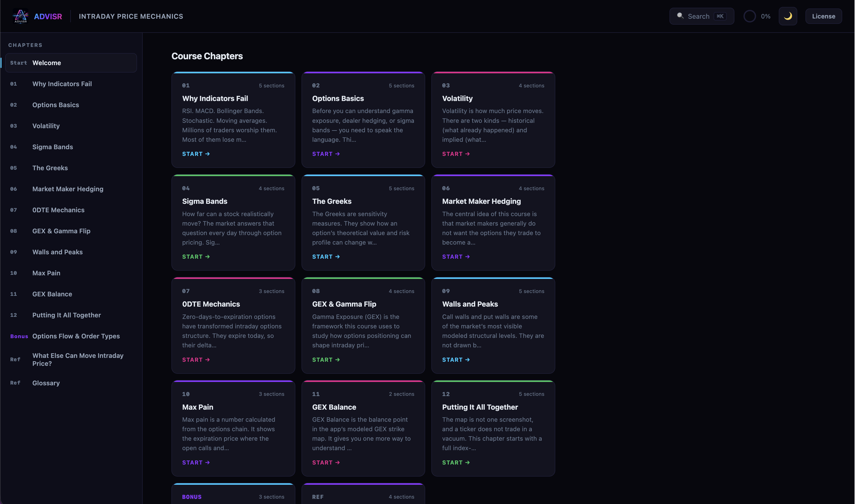Click the REF card label

[318, 497]
